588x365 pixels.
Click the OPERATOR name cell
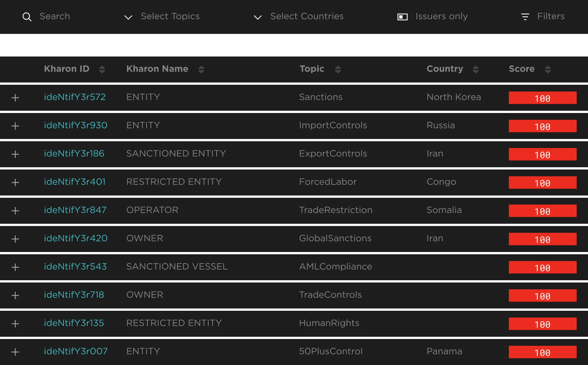[152, 210]
